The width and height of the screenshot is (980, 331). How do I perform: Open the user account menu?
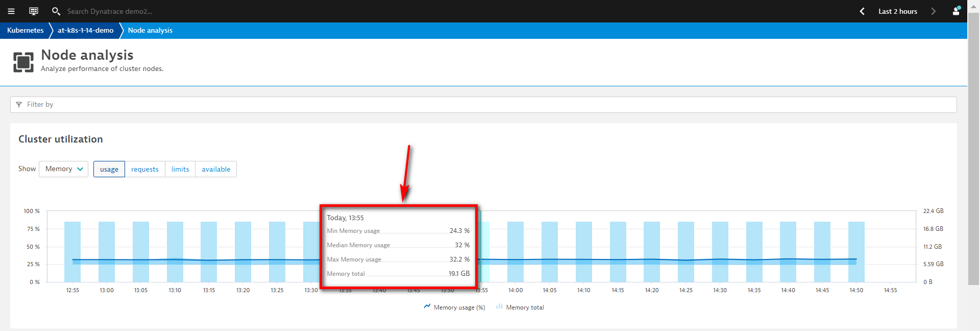956,11
